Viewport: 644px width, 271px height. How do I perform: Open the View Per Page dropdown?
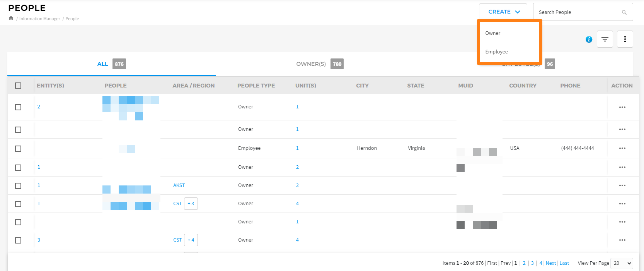(x=622, y=263)
